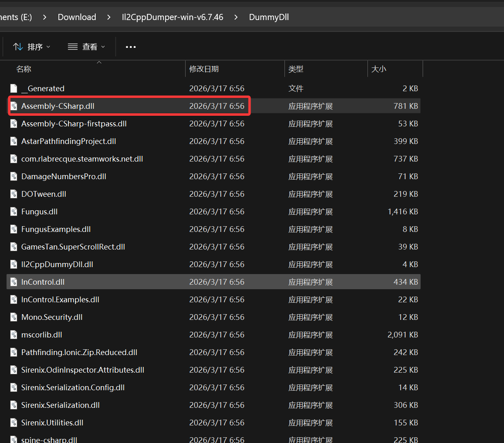Select the __Generated file name

click(43, 88)
